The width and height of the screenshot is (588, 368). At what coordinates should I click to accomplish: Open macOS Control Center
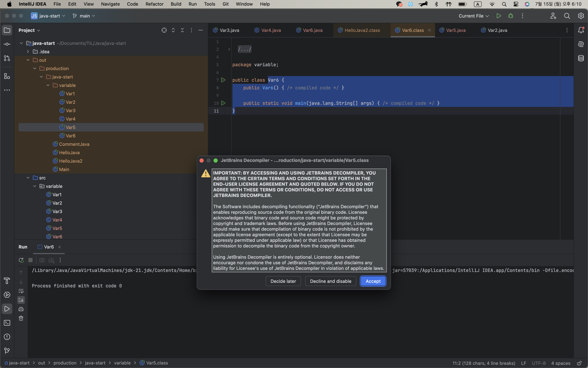(x=516, y=4)
